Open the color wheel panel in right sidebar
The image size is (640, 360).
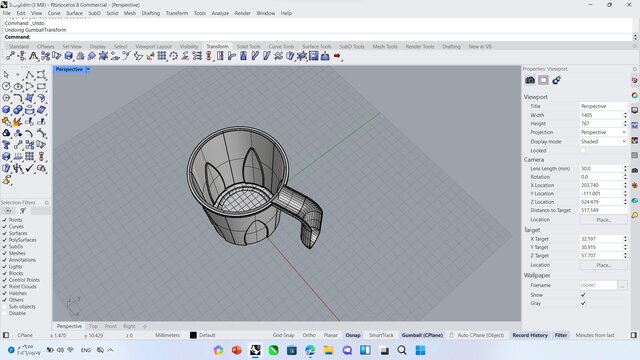pyautogui.click(x=635, y=95)
